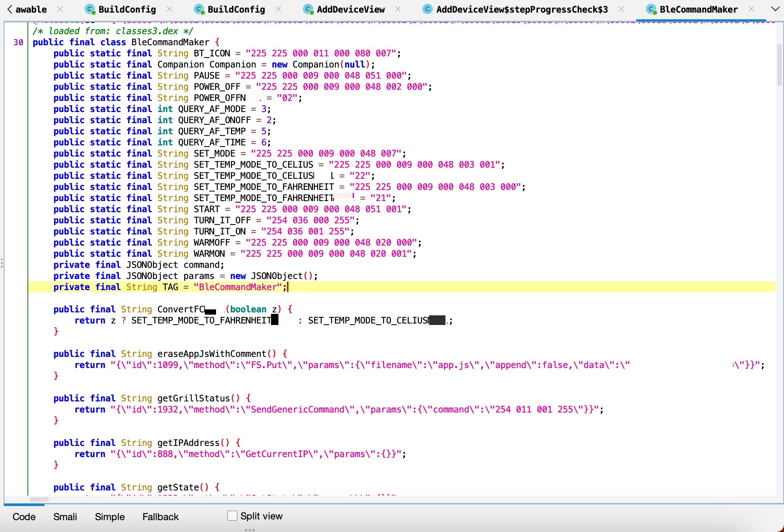
Task: Click the QUERY_AF_MODE constant
Action: [212, 109]
